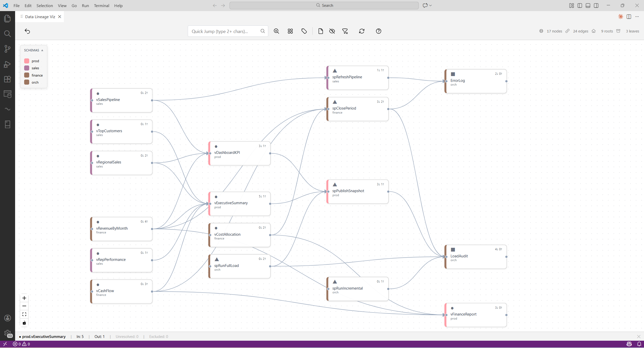644x348 pixels.
Task: Zoom out with the minus button
Action: (x=24, y=306)
